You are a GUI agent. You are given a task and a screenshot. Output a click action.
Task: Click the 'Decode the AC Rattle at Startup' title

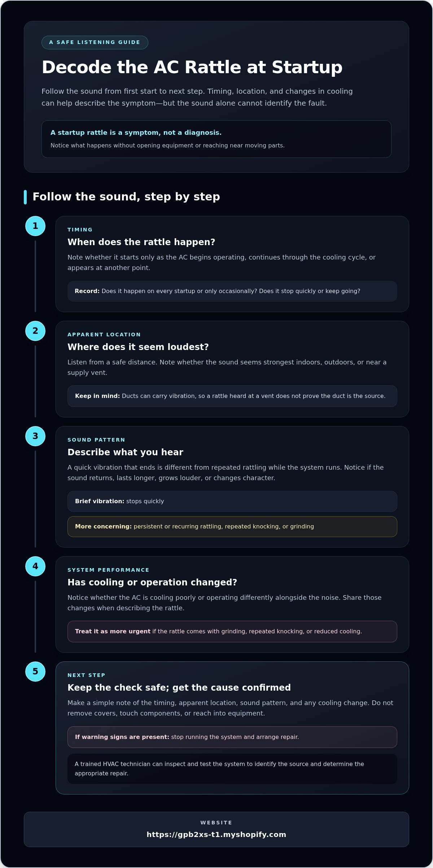(x=192, y=67)
